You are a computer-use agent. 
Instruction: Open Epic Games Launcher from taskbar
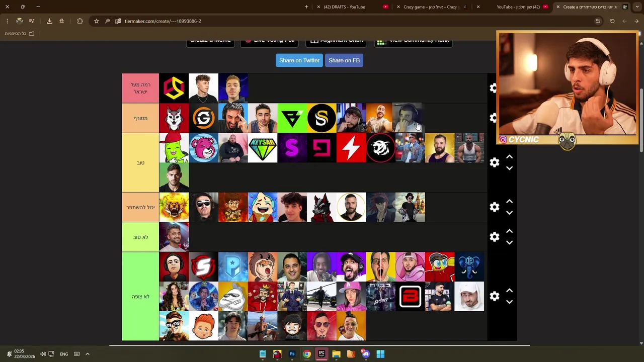(321, 354)
